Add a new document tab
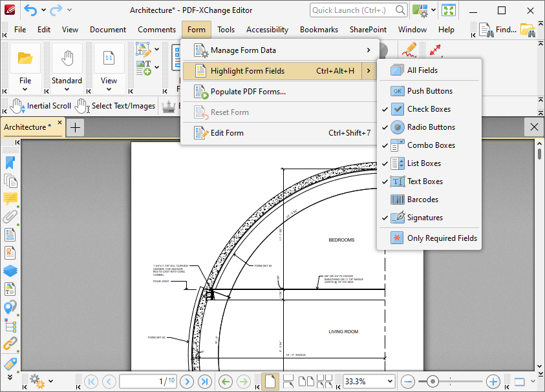This screenshot has width=545, height=392. [75, 128]
